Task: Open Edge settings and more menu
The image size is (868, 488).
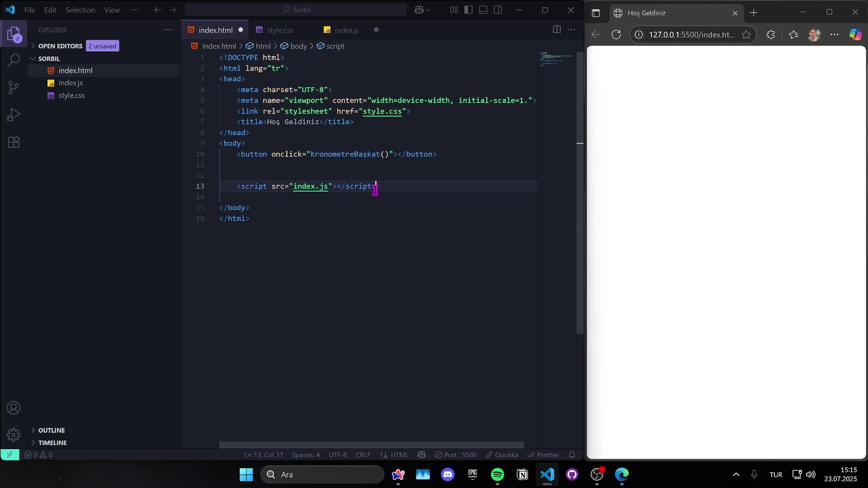Action: tap(835, 35)
